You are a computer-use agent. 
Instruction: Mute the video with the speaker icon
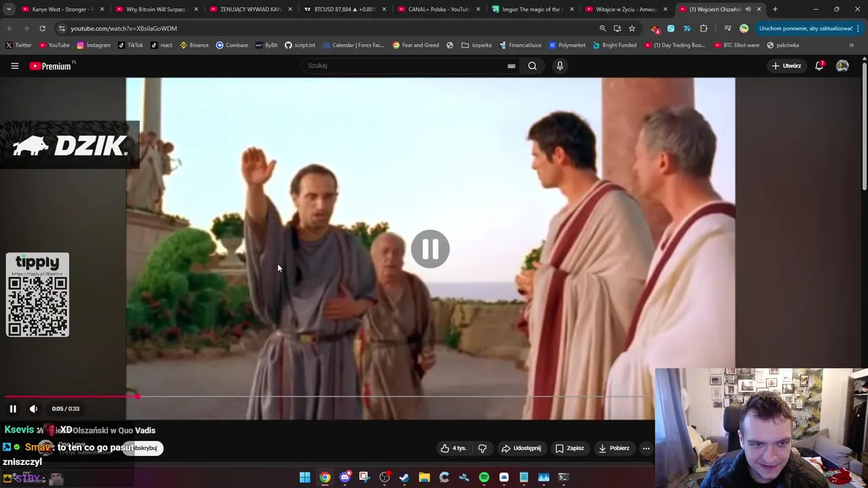33,409
